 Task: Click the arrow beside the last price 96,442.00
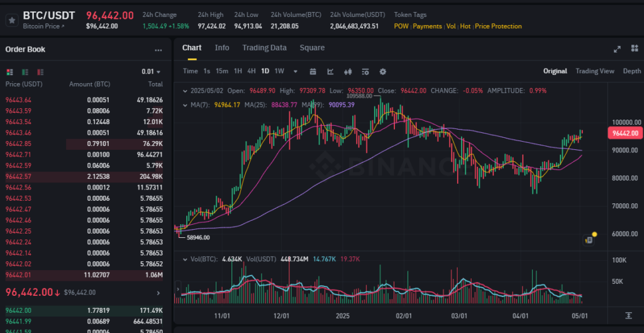pyautogui.click(x=159, y=293)
